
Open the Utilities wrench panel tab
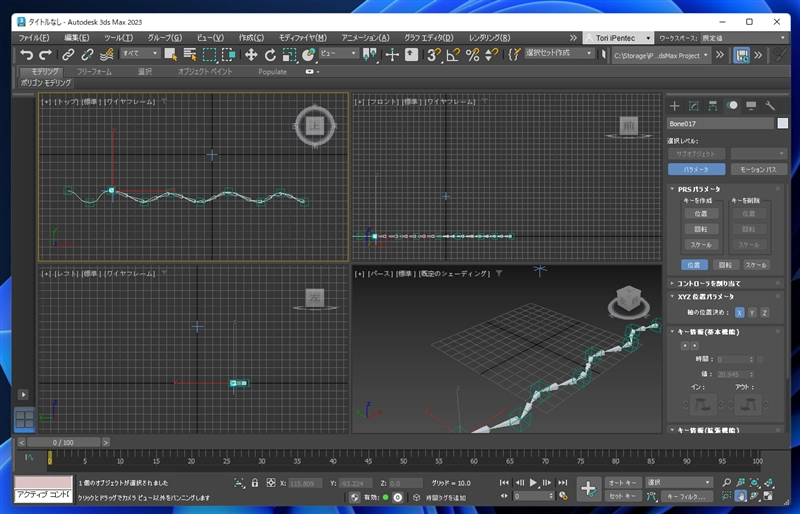770,106
